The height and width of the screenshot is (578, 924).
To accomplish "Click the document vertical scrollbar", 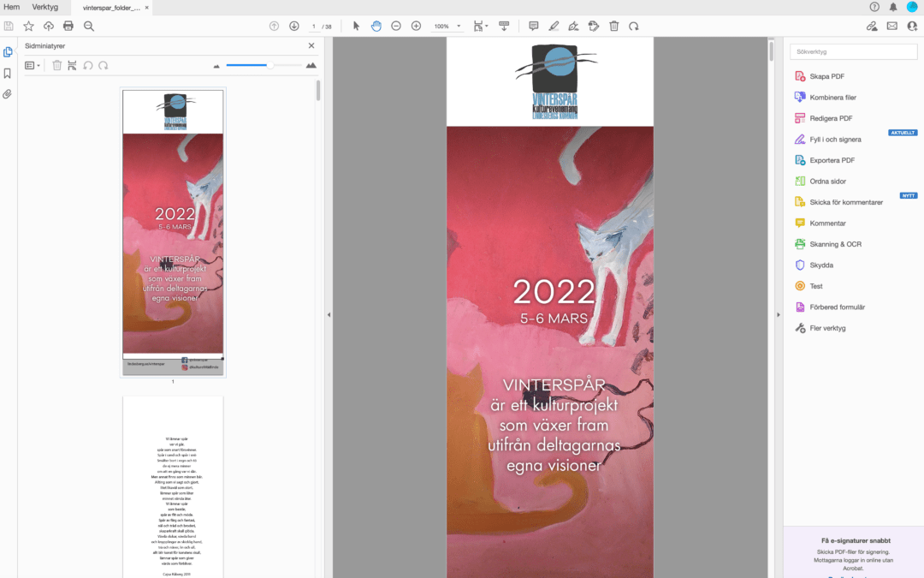I will tap(771, 51).
